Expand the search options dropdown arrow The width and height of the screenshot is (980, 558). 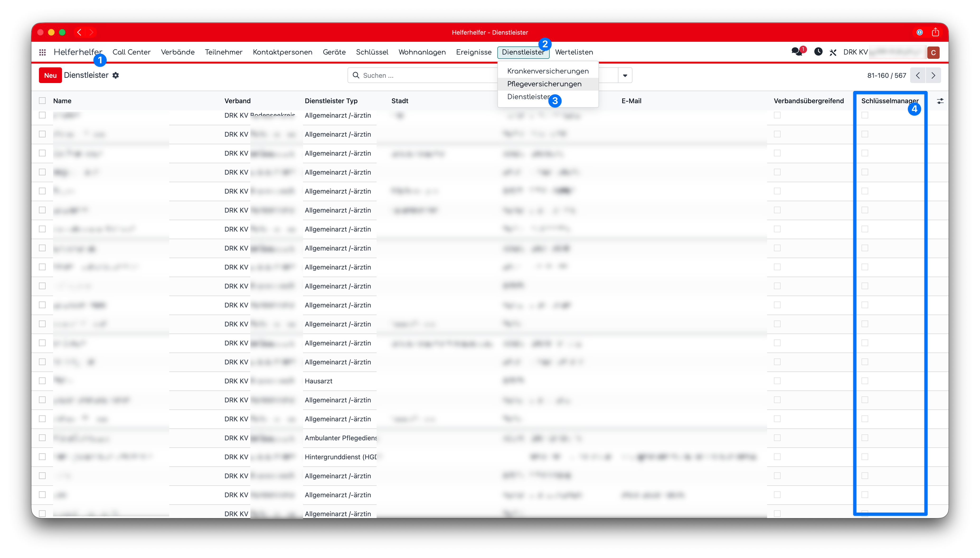click(x=625, y=75)
